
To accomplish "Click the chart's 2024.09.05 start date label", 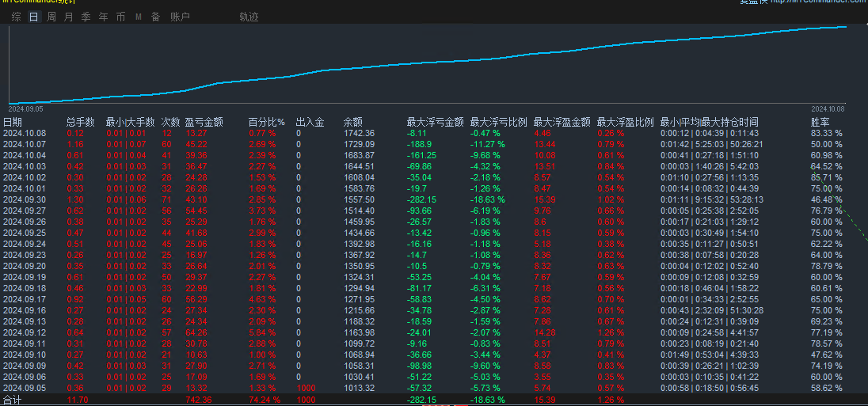I will (x=25, y=108).
